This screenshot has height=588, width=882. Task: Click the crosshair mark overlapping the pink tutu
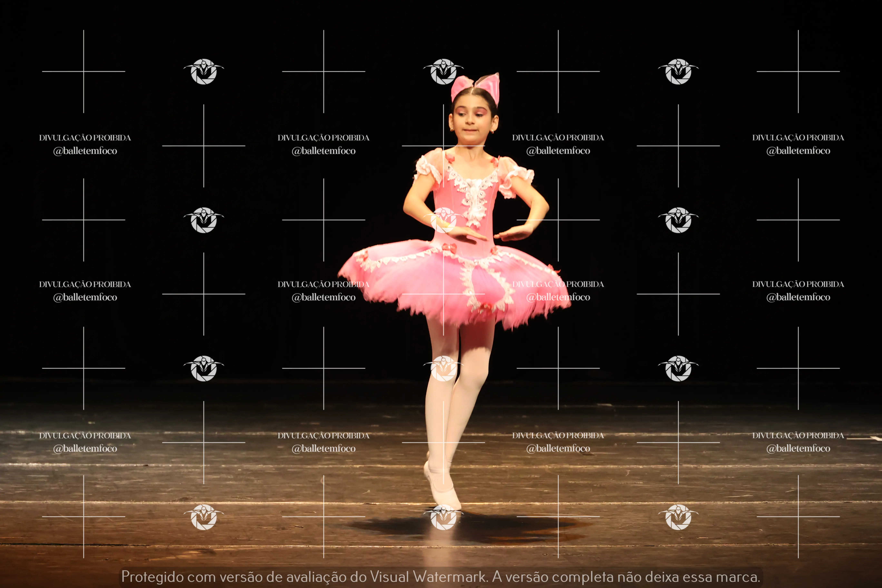(443, 294)
